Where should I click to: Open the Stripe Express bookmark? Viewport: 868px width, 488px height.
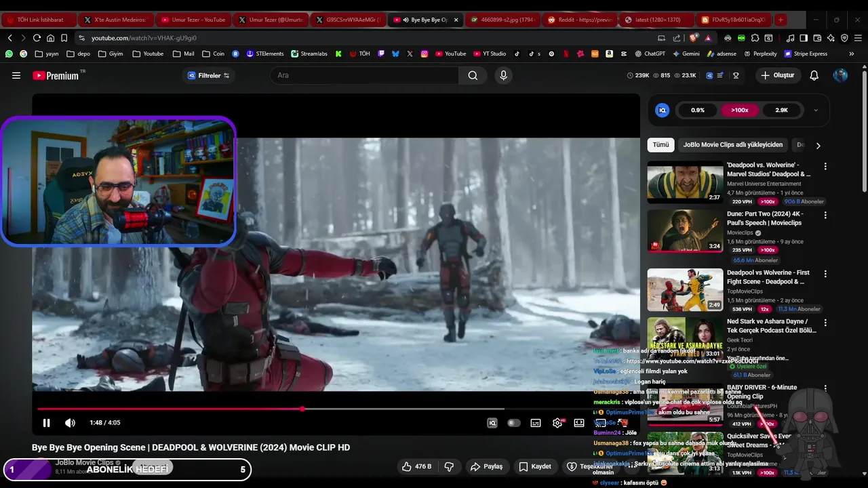[806, 54]
